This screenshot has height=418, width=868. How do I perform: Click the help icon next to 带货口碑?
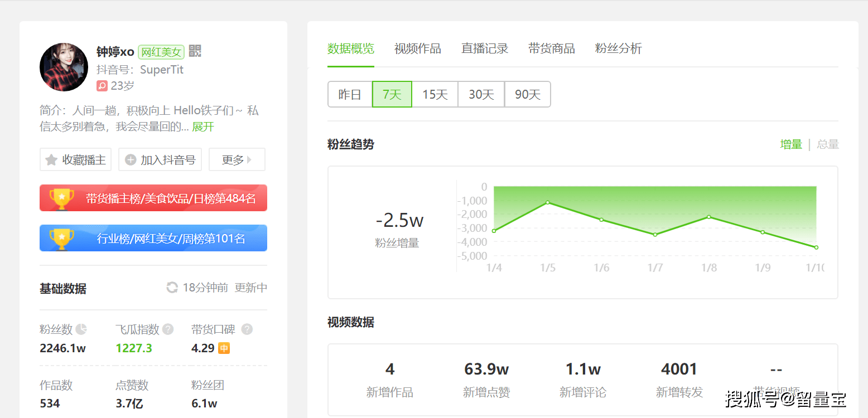[x=247, y=329]
